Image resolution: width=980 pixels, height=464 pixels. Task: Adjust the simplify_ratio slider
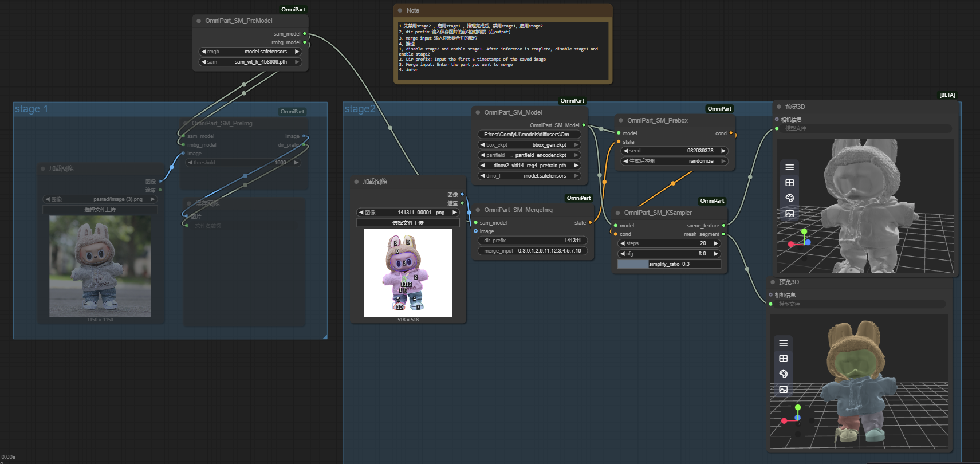[x=669, y=264]
